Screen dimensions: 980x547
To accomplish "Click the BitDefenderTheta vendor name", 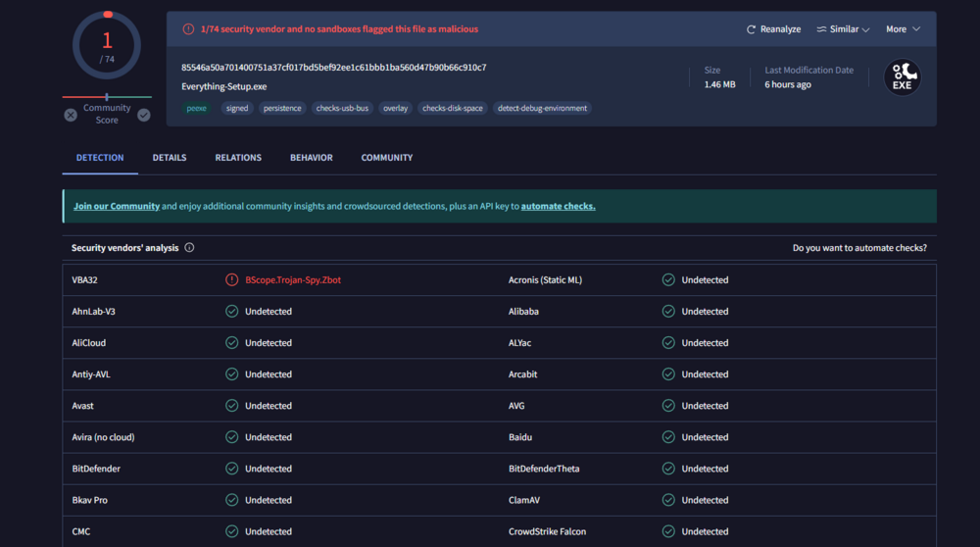I will coord(544,469).
